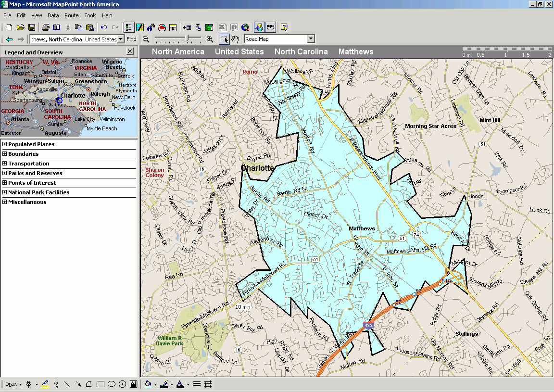Screen dimensions: 554x392
Task: Click the Print icon in toolbar
Action: (45, 27)
